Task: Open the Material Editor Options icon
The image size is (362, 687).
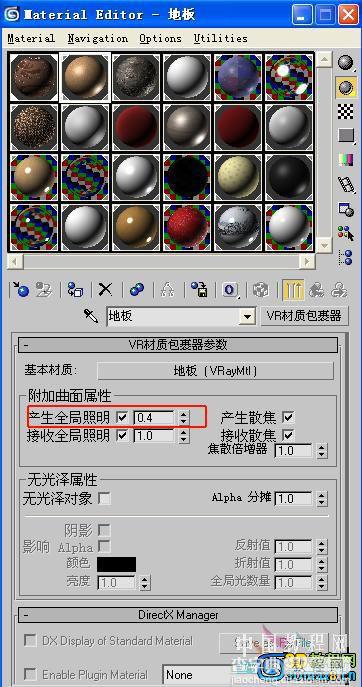Action: pos(346,209)
